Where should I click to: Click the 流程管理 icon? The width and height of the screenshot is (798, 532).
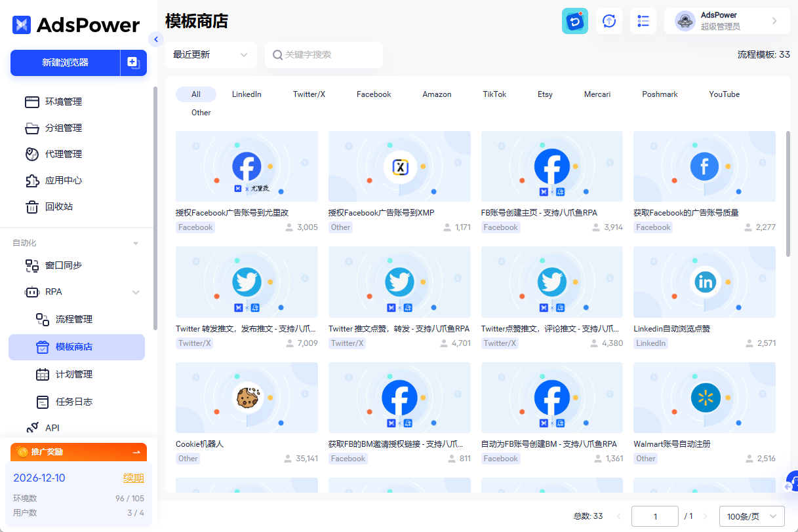43,319
